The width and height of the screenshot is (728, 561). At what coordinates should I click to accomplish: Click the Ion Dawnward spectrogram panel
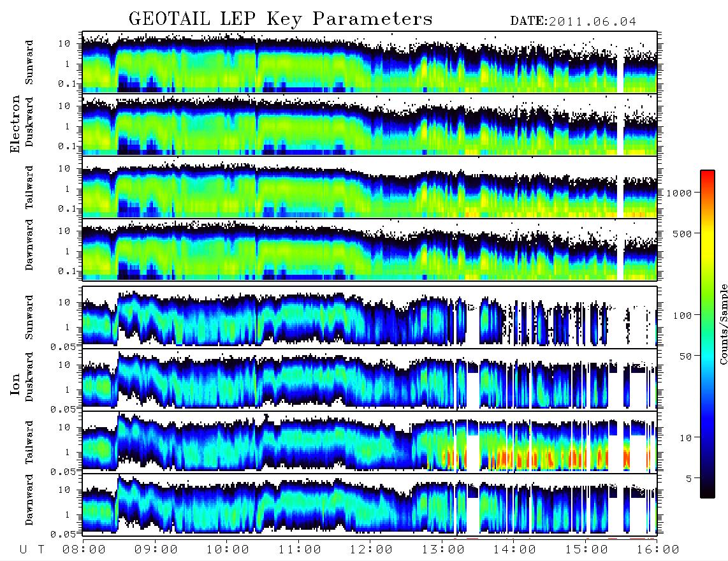click(370, 504)
